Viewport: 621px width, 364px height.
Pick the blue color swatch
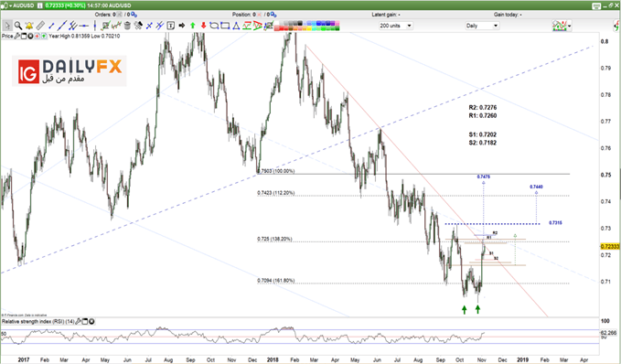click(x=319, y=23)
